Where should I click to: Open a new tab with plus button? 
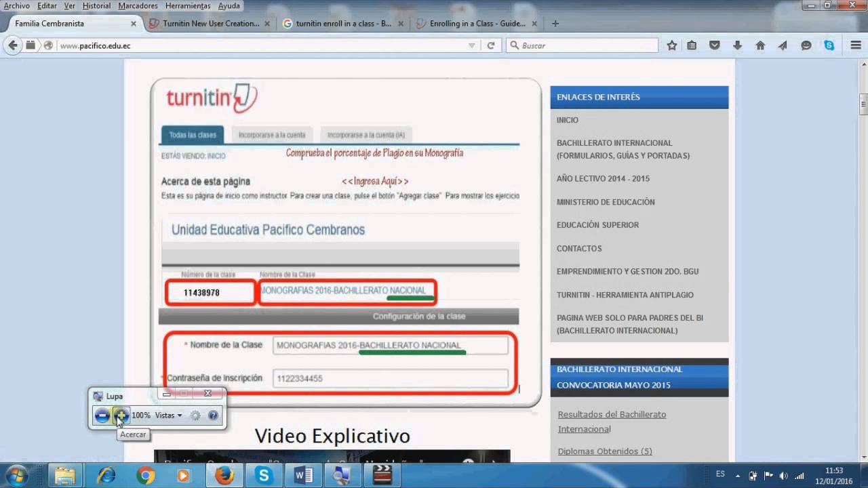pos(555,23)
